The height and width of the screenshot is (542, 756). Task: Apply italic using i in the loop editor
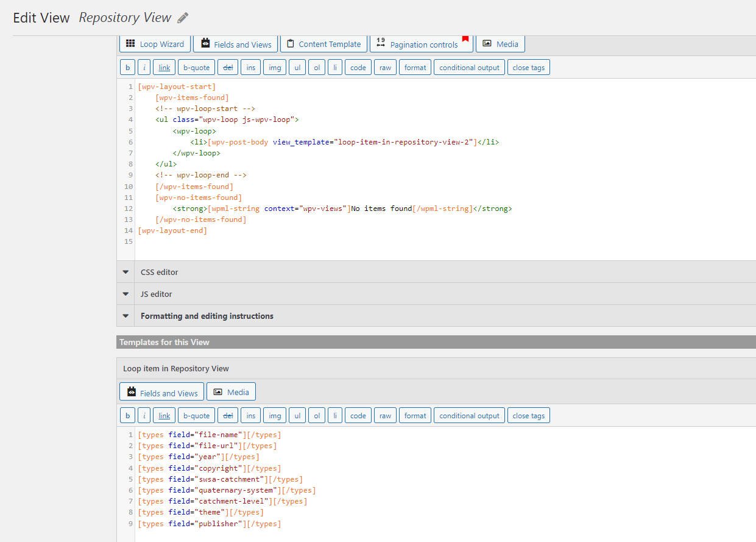click(x=144, y=68)
